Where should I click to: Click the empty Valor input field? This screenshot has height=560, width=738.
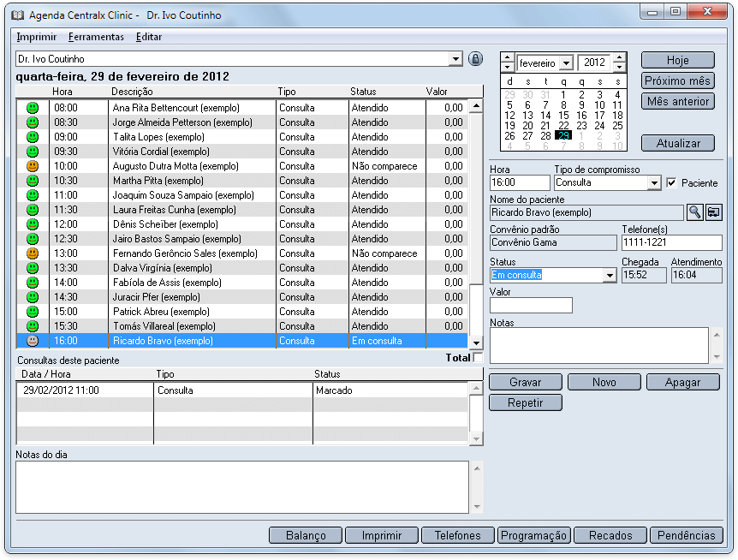[531, 305]
